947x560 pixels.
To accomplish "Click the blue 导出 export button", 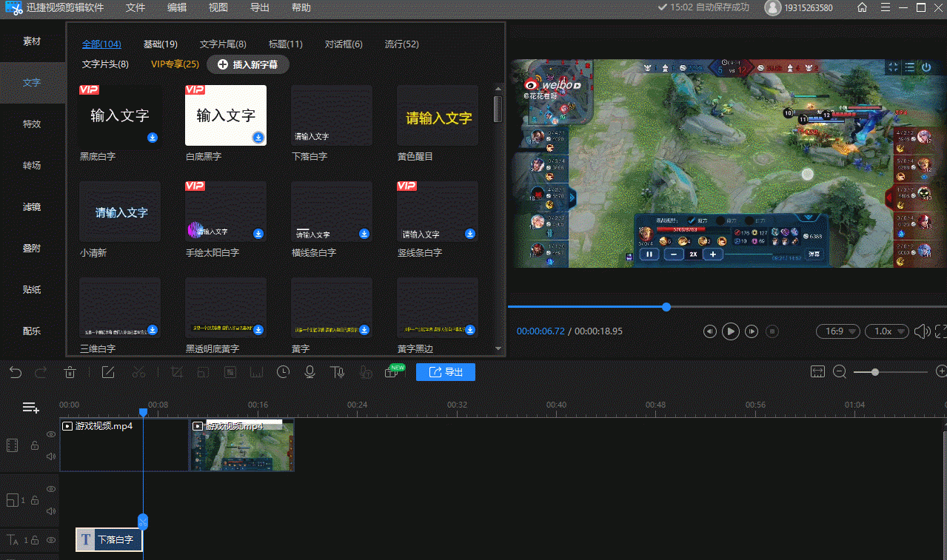I will point(446,372).
